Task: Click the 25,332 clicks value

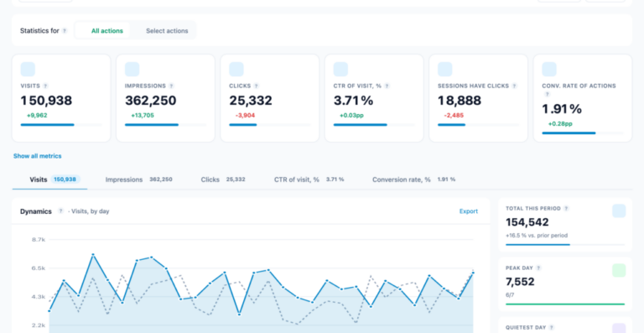Action: (x=251, y=101)
